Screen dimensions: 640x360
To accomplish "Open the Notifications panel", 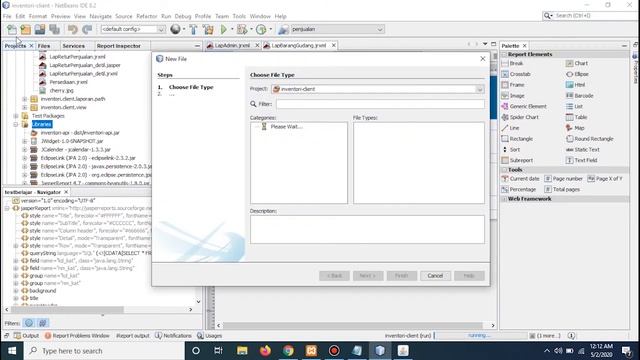I will point(173,336).
